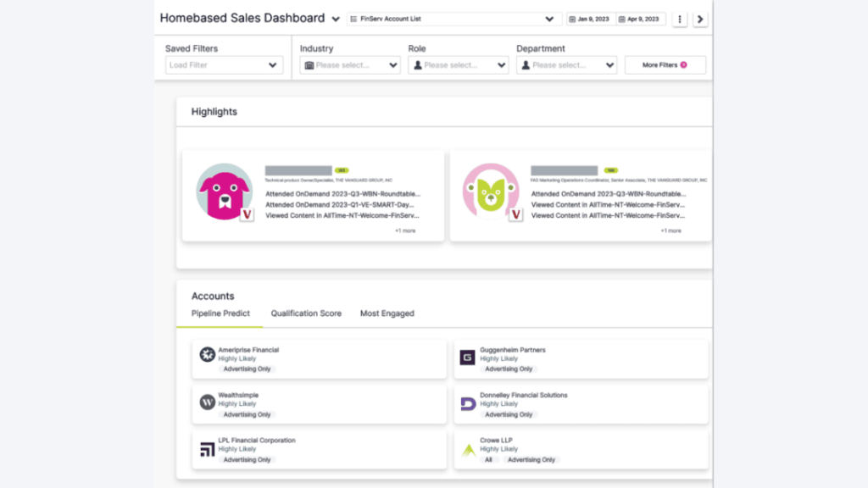Click the More Filters button

[x=665, y=64]
